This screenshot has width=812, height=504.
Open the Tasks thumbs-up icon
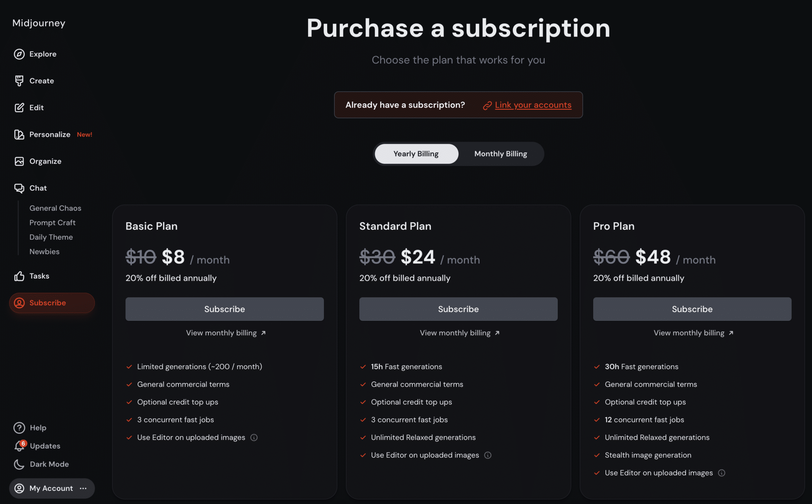click(x=19, y=276)
